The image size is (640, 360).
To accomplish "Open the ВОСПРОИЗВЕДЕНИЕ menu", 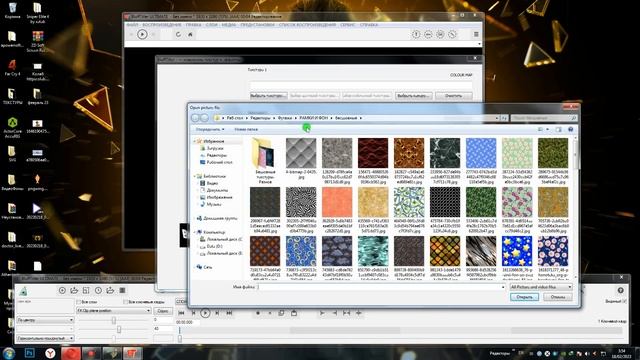I will coord(162,25).
